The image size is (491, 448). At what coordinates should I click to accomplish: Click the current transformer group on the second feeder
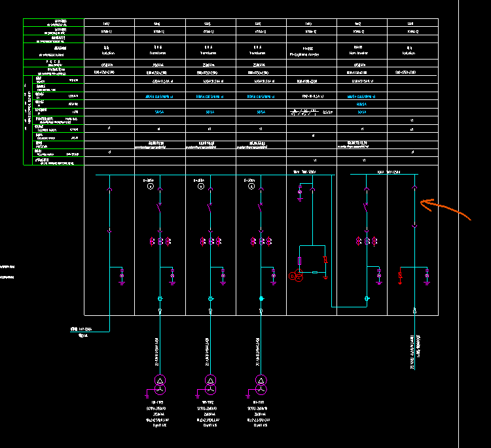(160, 241)
